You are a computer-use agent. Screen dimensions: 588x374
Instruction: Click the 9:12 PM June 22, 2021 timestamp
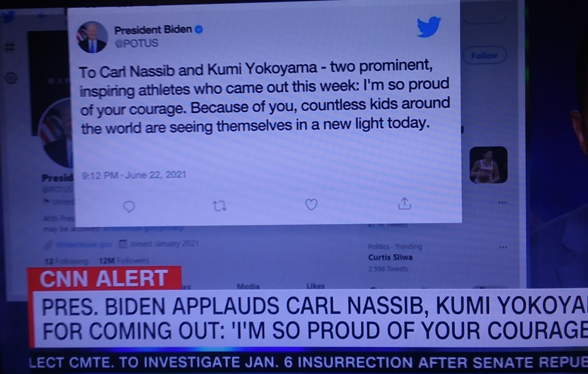click(134, 175)
